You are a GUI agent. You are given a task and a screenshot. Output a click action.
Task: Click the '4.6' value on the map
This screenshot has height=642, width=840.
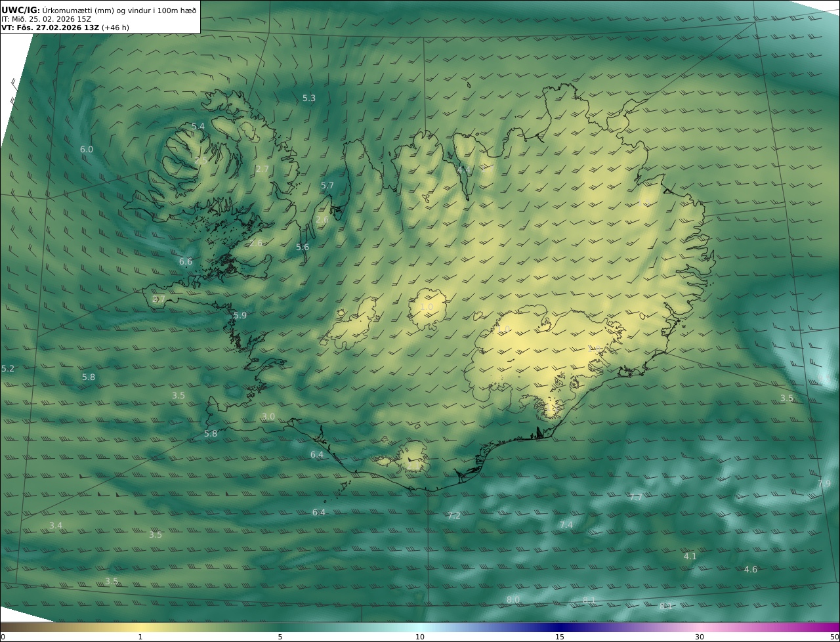[x=751, y=570]
